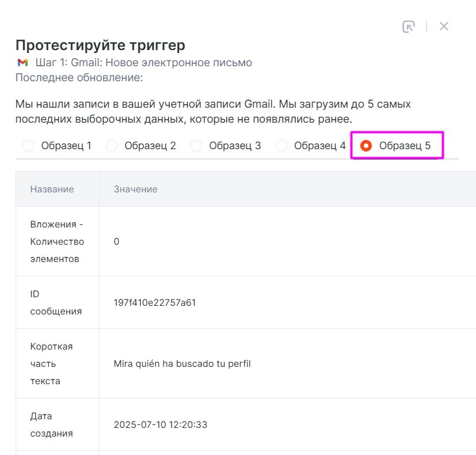476x455 pixels.
Task: Switch to Образец 3 sample
Action: click(x=196, y=146)
